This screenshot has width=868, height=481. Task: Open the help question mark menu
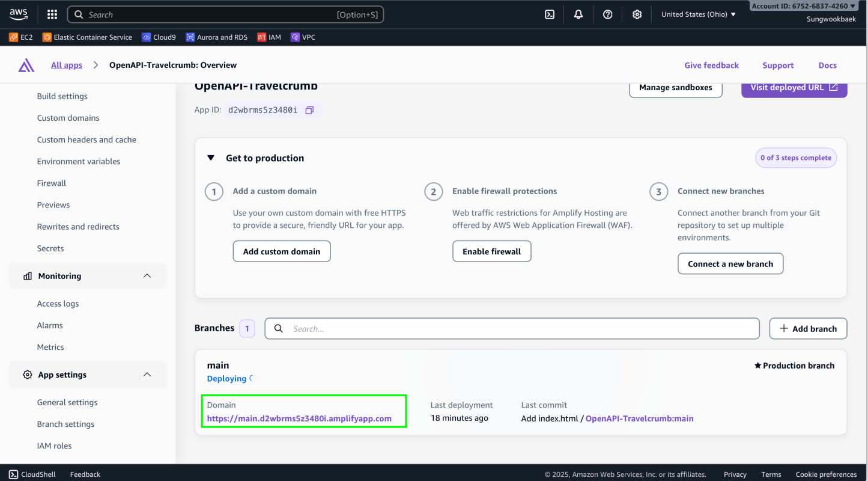(607, 14)
